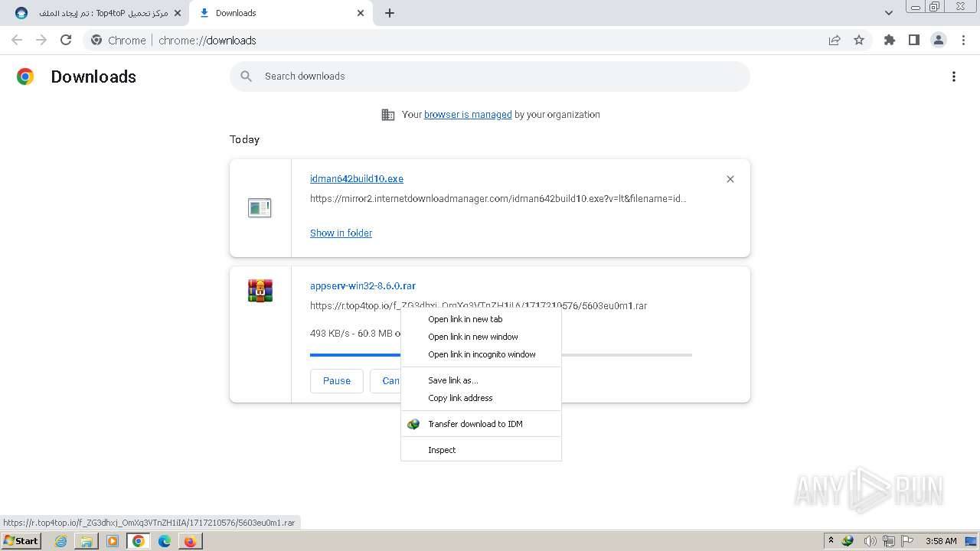Select Inspect from context menu
This screenshot has height=551, width=980.
[481, 450]
